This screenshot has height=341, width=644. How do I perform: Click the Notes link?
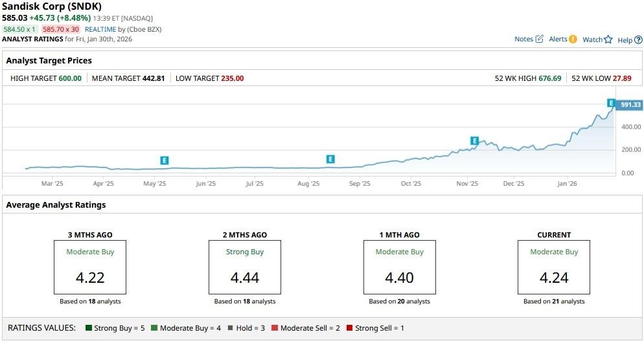[523, 39]
